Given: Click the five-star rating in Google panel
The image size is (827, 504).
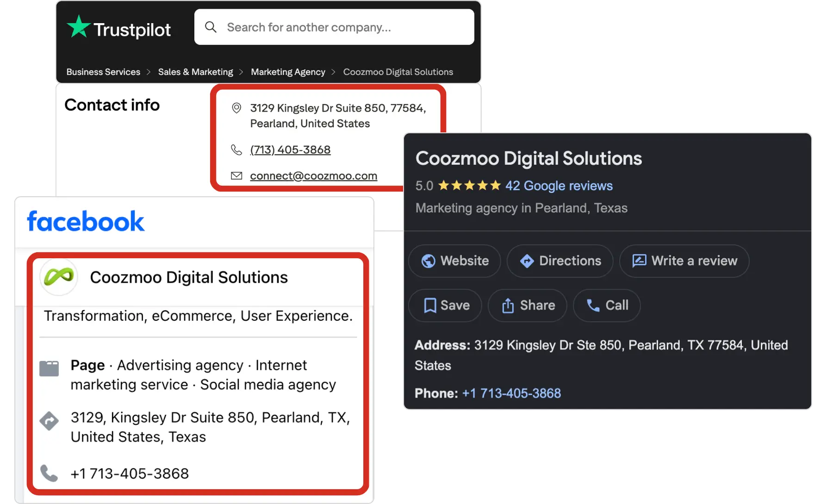Looking at the screenshot, I should point(469,186).
